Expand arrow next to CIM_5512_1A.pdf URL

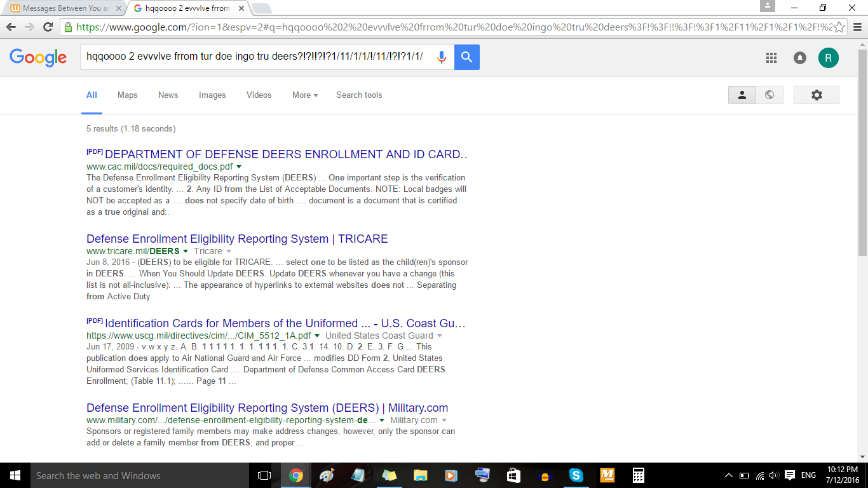[317, 335]
